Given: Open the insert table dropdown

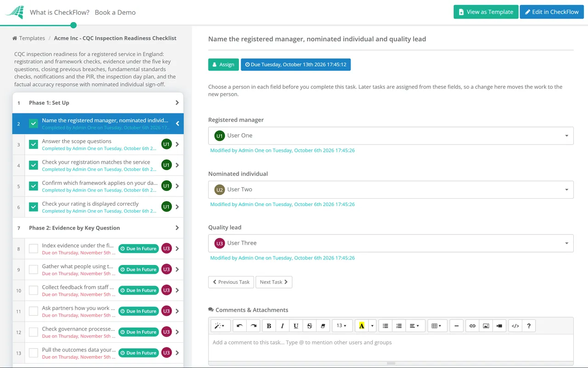Looking at the screenshot, I should (x=437, y=326).
